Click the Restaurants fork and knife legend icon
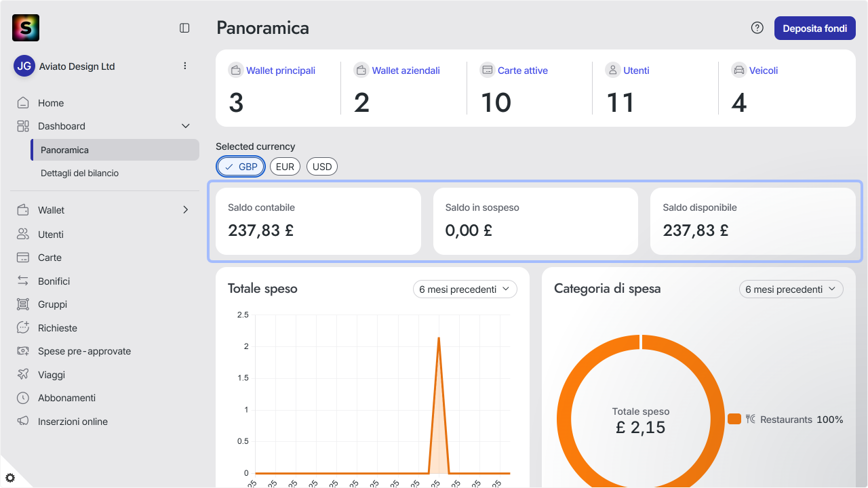 (750, 419)
